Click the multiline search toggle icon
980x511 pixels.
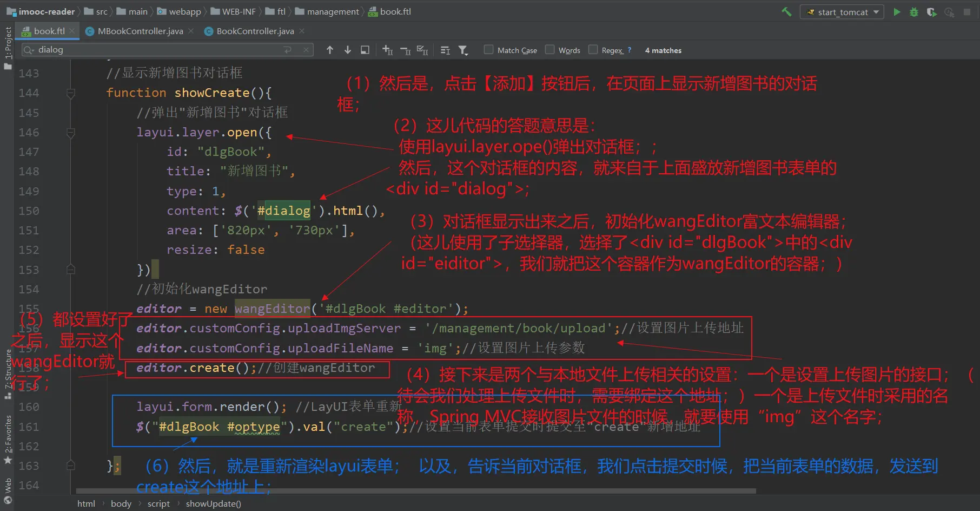(x=445, y=50)
